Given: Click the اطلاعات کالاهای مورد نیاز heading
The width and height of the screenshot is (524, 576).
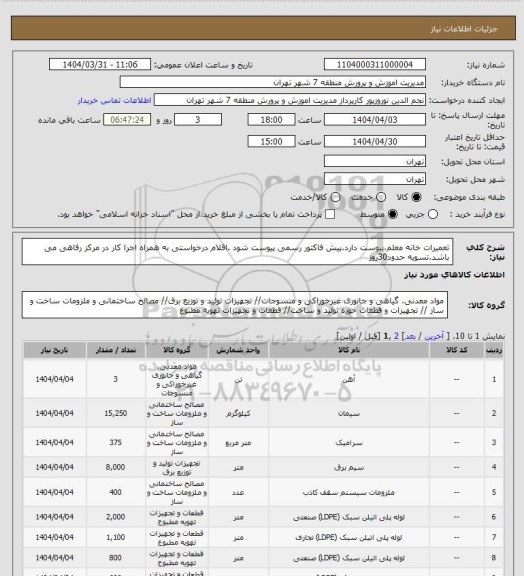Looking at the screenshot, I should (x=454, y=275).
